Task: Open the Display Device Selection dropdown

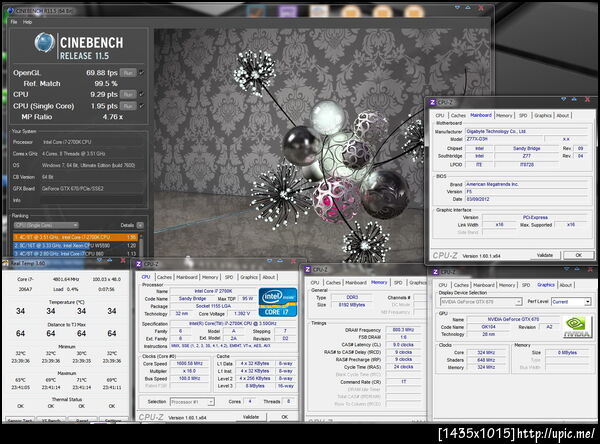Action: point(481,302)
